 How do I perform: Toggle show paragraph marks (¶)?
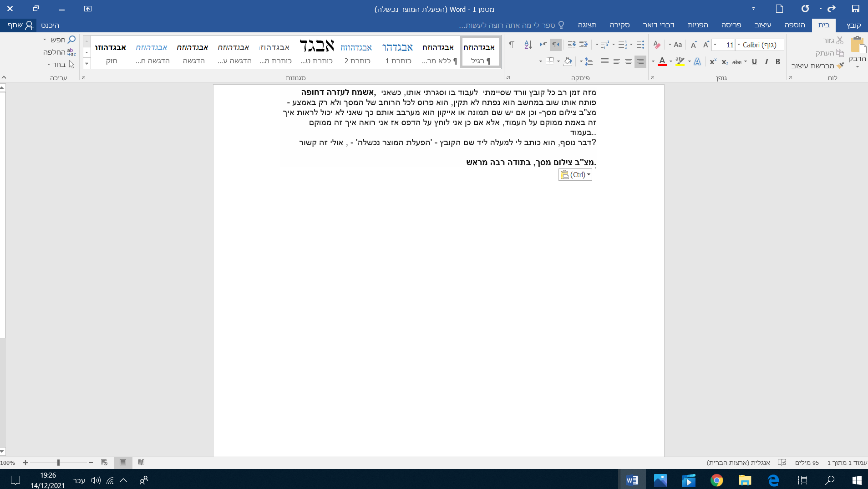coord(512,45)
